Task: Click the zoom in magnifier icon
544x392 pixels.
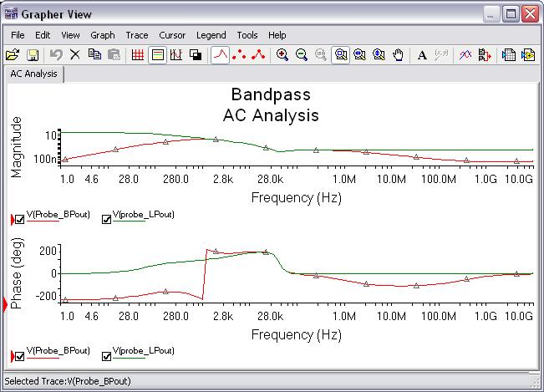Action: point(282,55)
